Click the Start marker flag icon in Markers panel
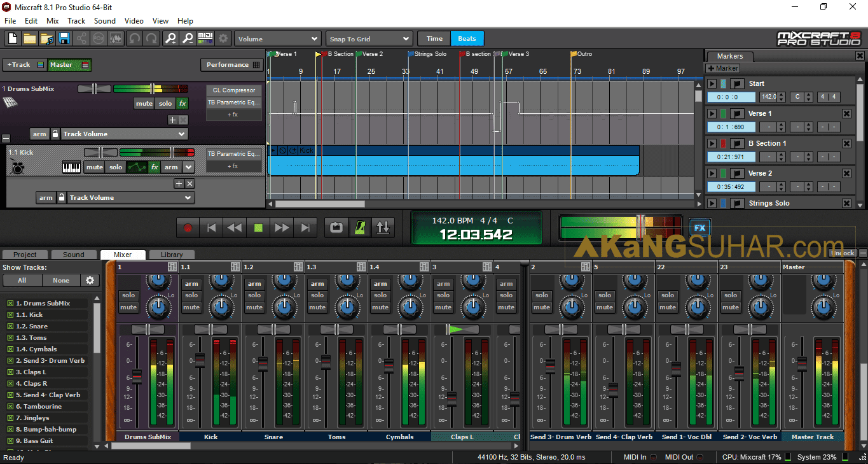 (x=737, y=83)
